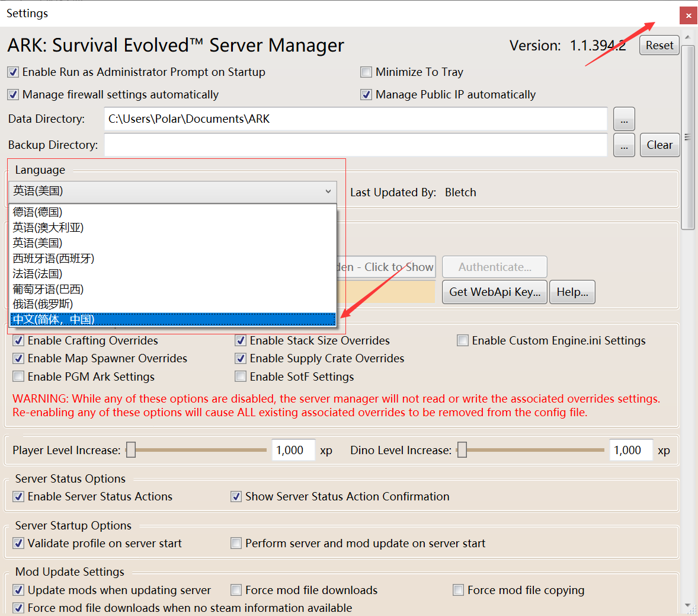The width and height of the screenshot is (698, 616).
Task: Click Player Level Increase slider handle
Action: [131, 450]
